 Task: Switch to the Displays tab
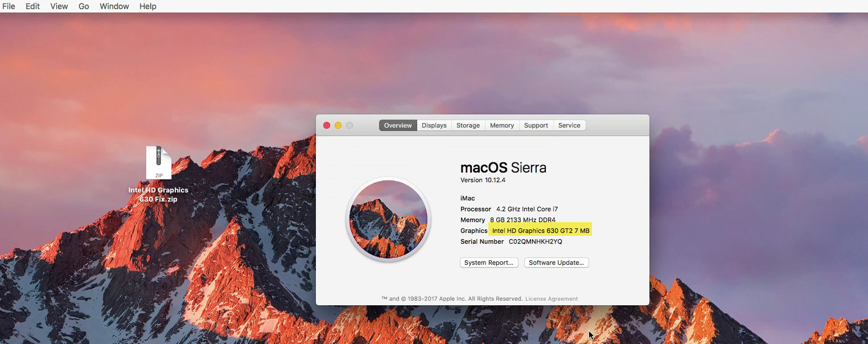coord(434,125)
